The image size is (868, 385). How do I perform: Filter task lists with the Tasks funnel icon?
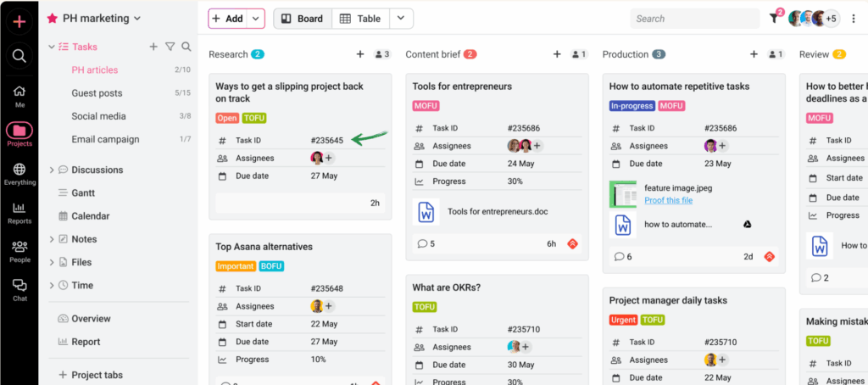pyautogui.click(x=170, y=47)
